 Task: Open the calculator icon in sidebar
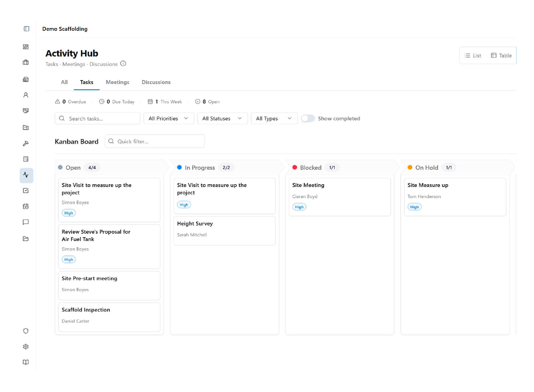click(26, 159)
